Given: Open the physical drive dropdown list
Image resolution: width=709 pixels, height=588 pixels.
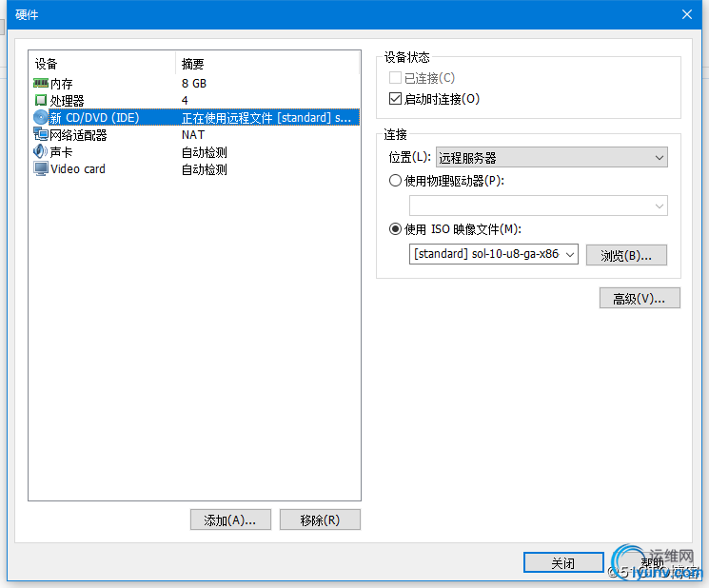Looking at the screenshot, I should coord(539,206).
